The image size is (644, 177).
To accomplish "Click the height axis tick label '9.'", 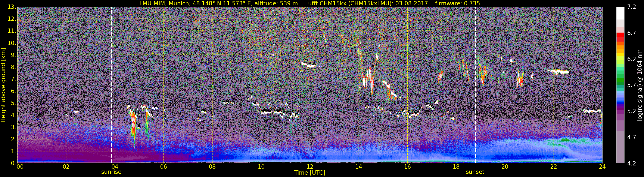I will 13,55.
